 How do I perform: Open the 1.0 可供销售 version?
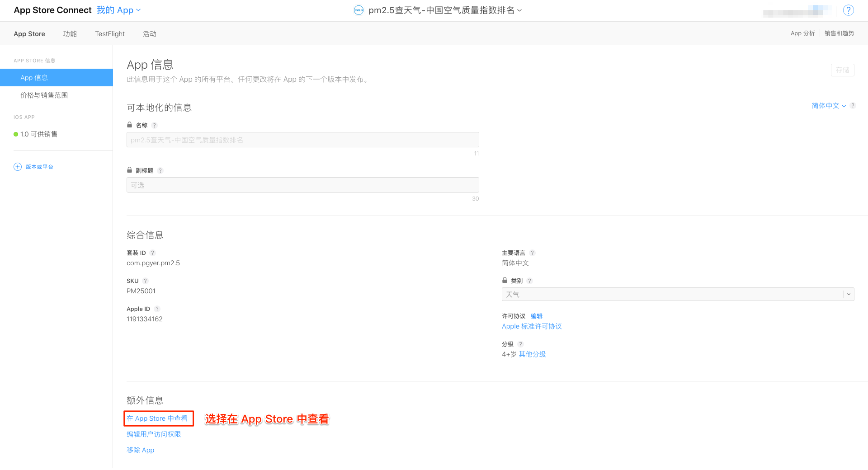(39, 134)
